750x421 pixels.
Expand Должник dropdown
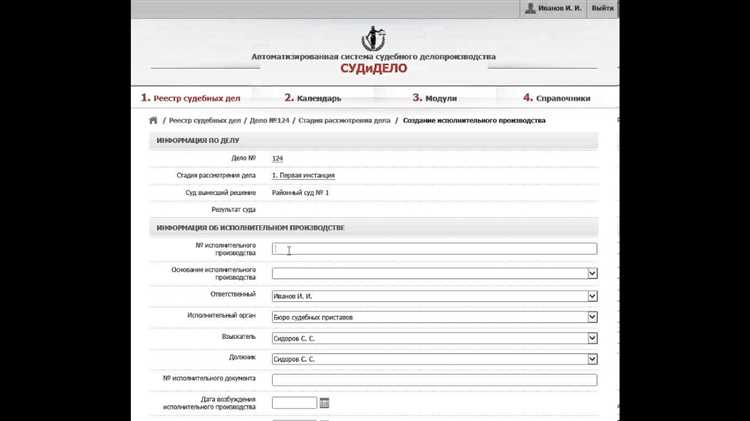(x=592, y=359)
